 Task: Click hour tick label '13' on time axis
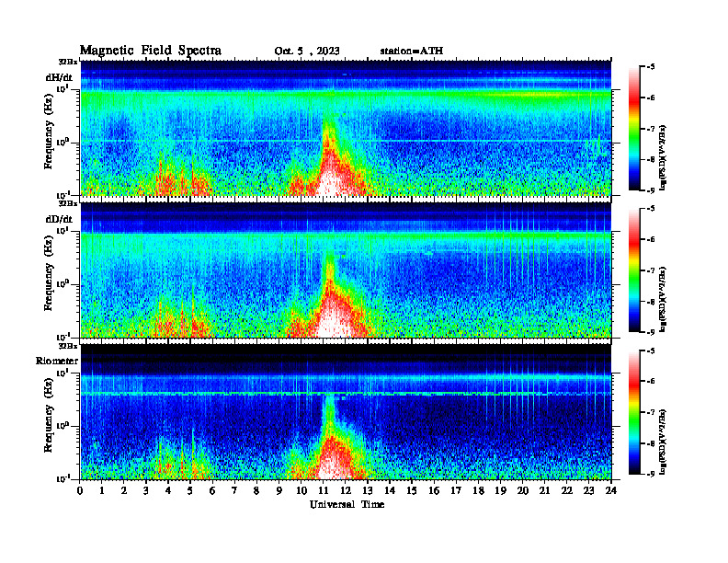(x=368, y=490)
